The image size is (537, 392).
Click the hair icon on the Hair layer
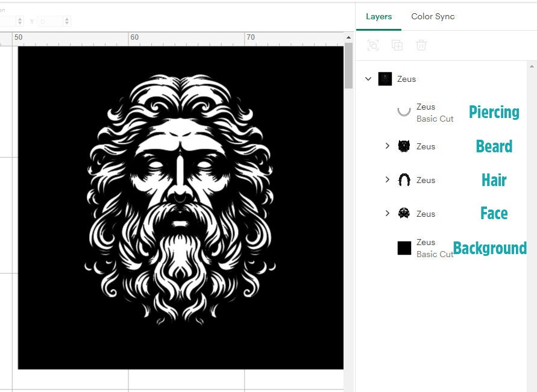(x=403, y=179)
